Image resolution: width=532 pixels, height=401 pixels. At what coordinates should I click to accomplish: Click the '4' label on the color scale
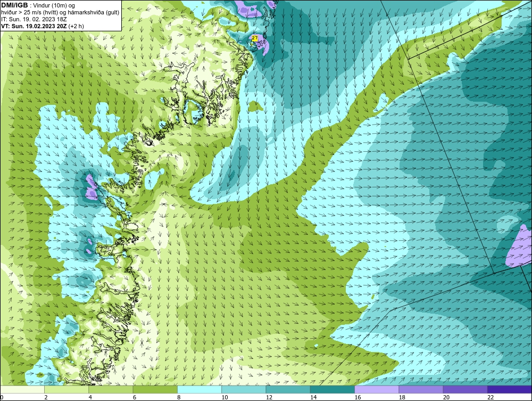(x=90, y=397)
